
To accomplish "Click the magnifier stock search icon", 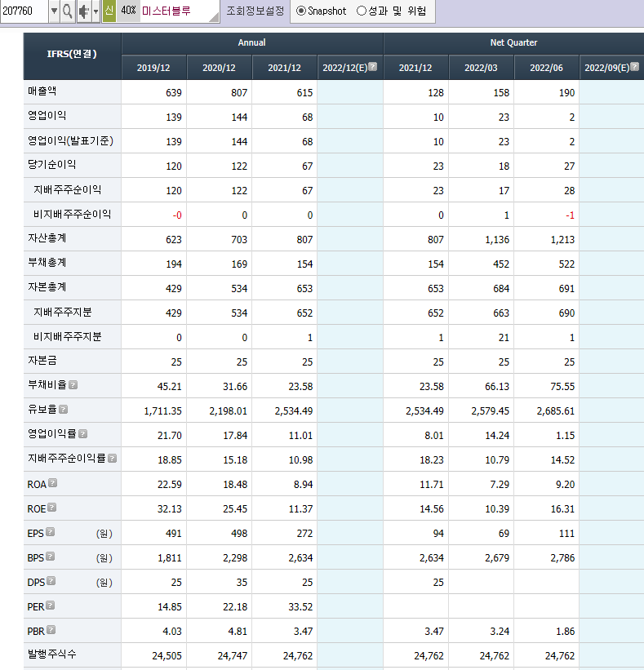I will click(67, 11).
